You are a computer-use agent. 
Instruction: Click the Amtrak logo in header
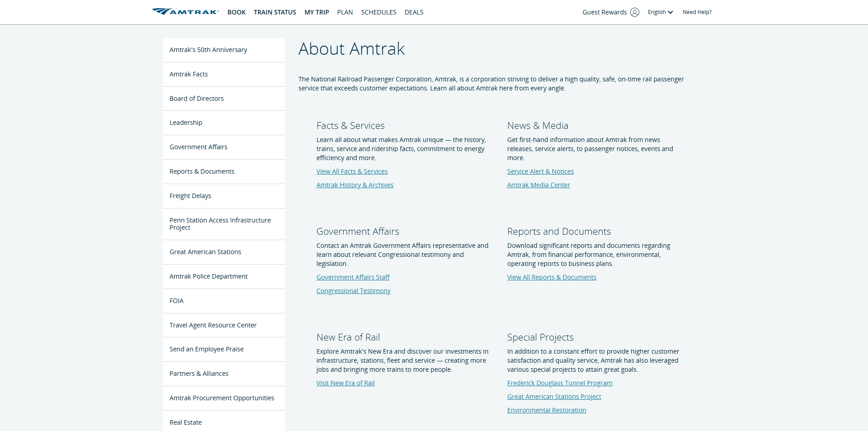185,12
